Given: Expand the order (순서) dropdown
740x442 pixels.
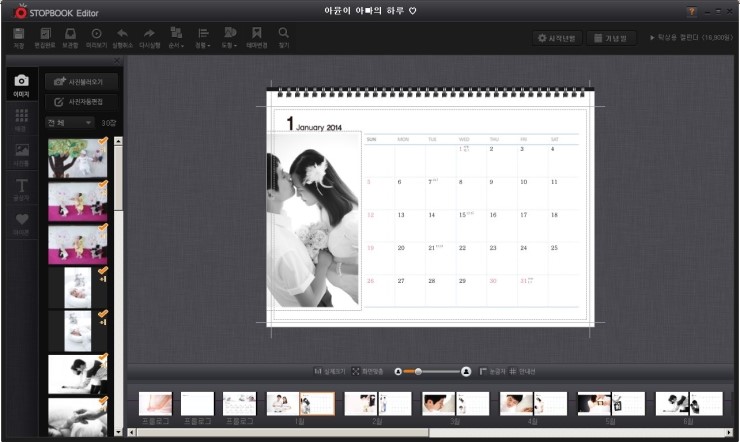Looking at the screenshot, I should pos(176,37).
